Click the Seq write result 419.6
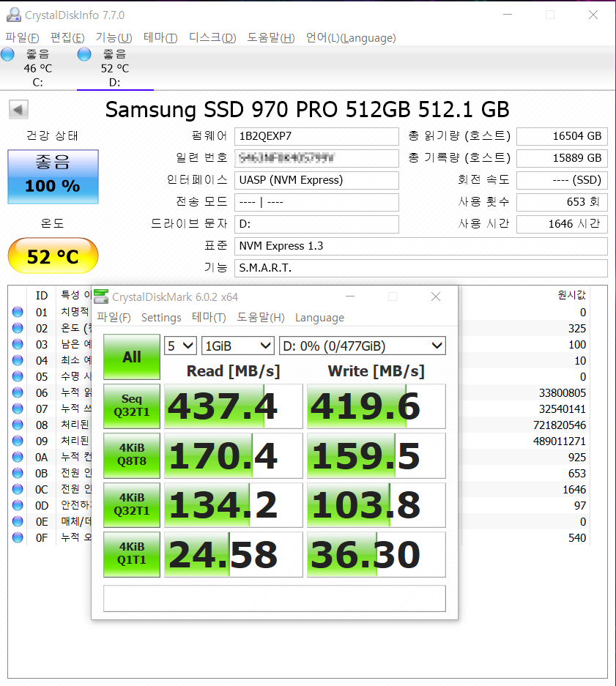The image size is (616, 686). [376, 406]
